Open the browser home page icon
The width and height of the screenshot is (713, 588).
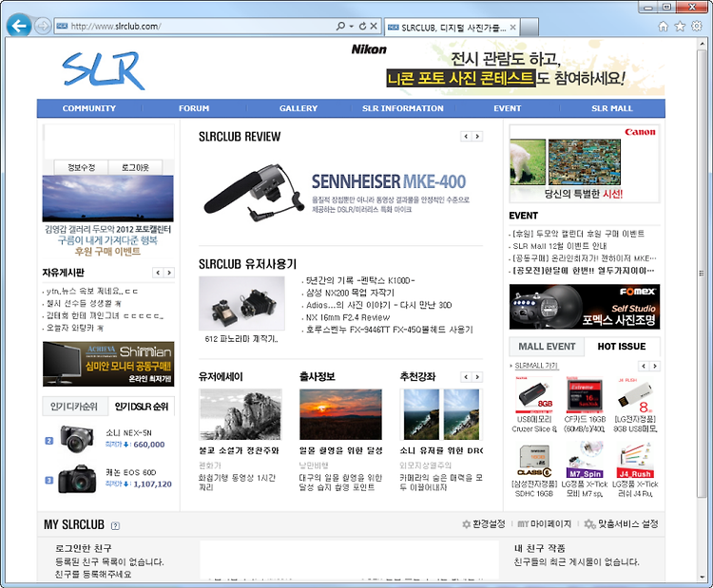click(663, 26)
